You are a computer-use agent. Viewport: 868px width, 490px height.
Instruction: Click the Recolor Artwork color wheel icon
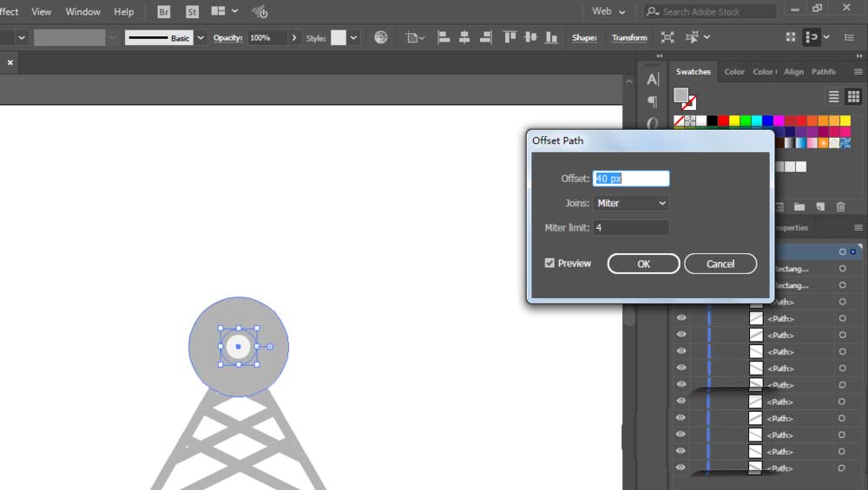pos(380,37)
